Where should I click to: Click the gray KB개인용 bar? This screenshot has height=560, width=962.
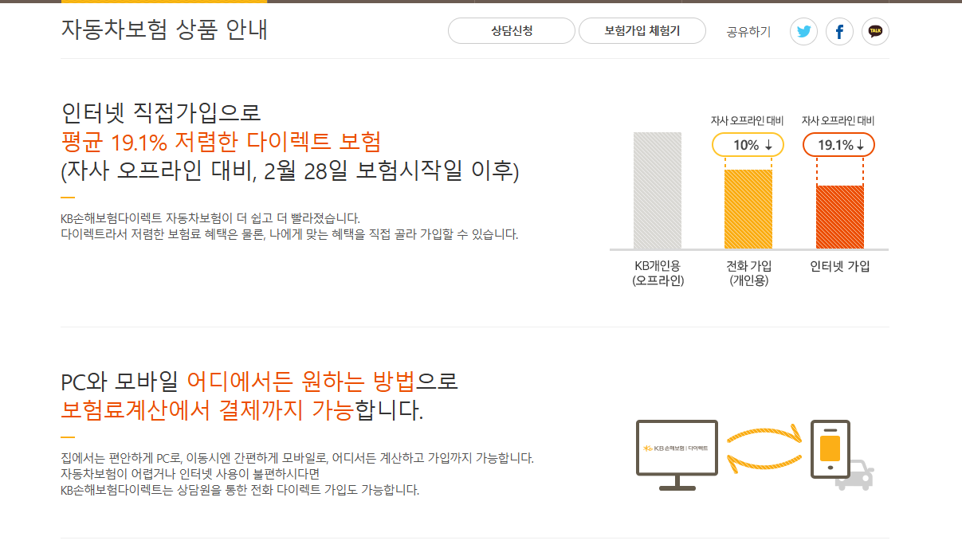click(x=658, y=190)
